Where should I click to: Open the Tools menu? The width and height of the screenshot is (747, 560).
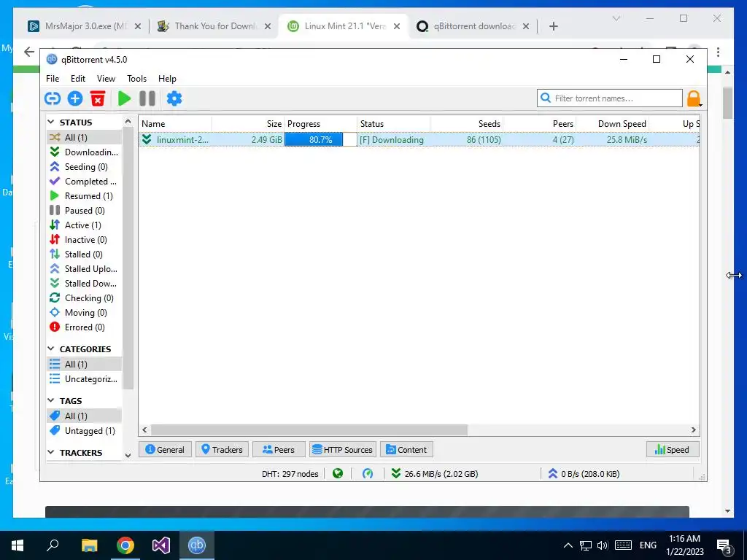pos(136,79)
